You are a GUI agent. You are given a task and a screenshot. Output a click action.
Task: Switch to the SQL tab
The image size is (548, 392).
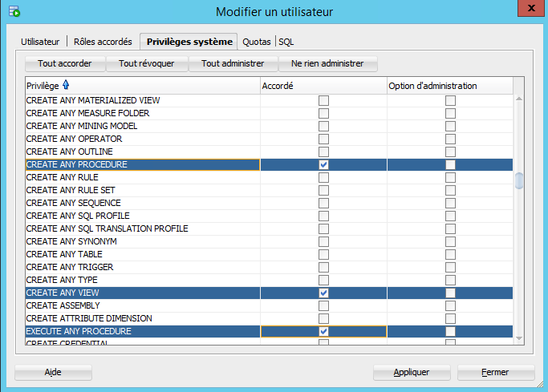click(286, 41)
